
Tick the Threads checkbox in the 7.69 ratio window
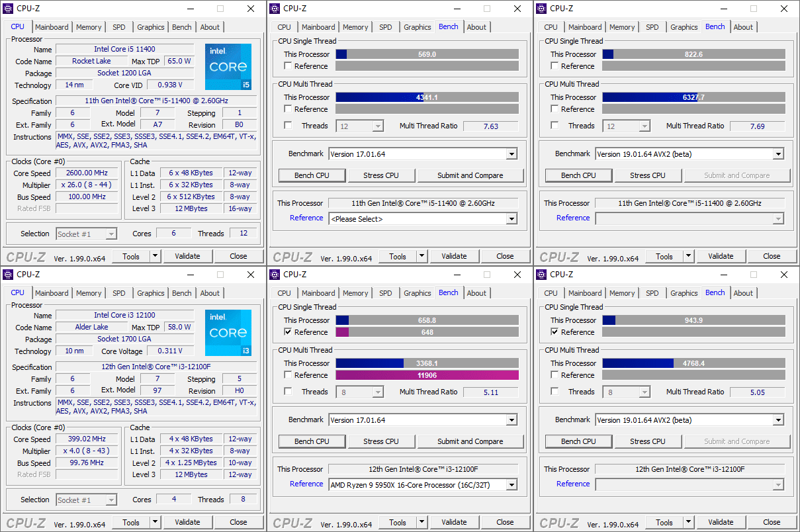[x=555, y=126]
